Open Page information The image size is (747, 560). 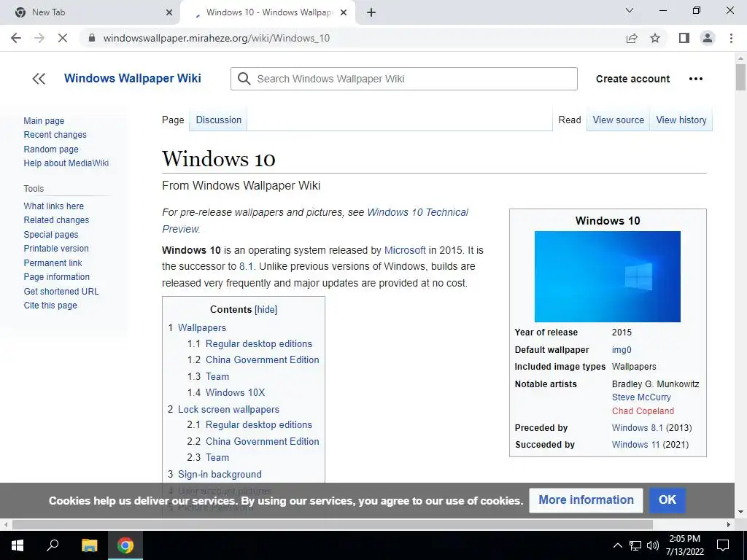(57, 276)
